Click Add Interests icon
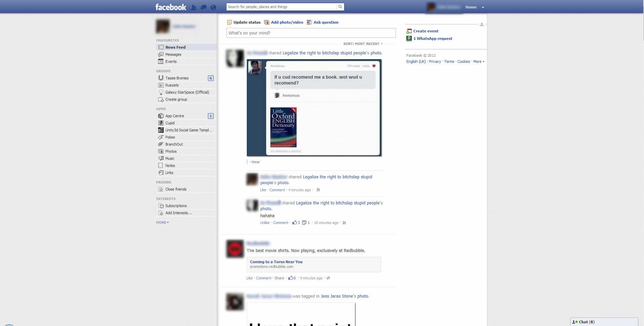Screen dimensions: 644x326 [161, 213]
